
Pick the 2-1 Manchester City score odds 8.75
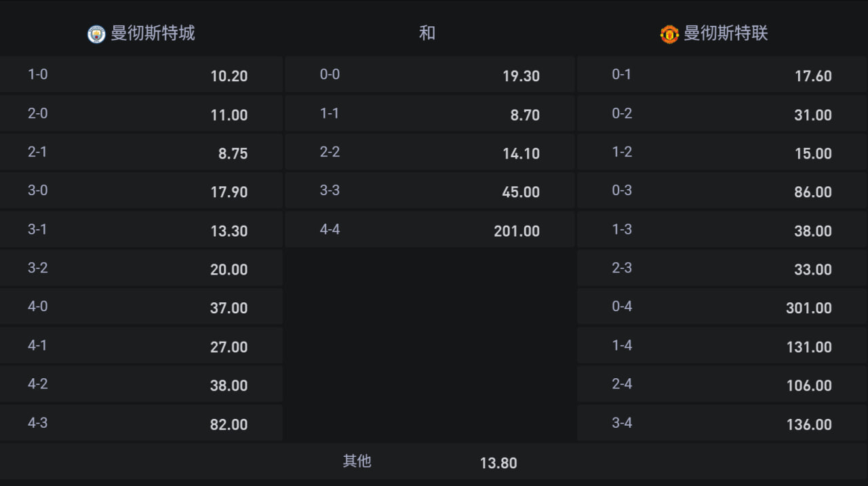[141, 153]
